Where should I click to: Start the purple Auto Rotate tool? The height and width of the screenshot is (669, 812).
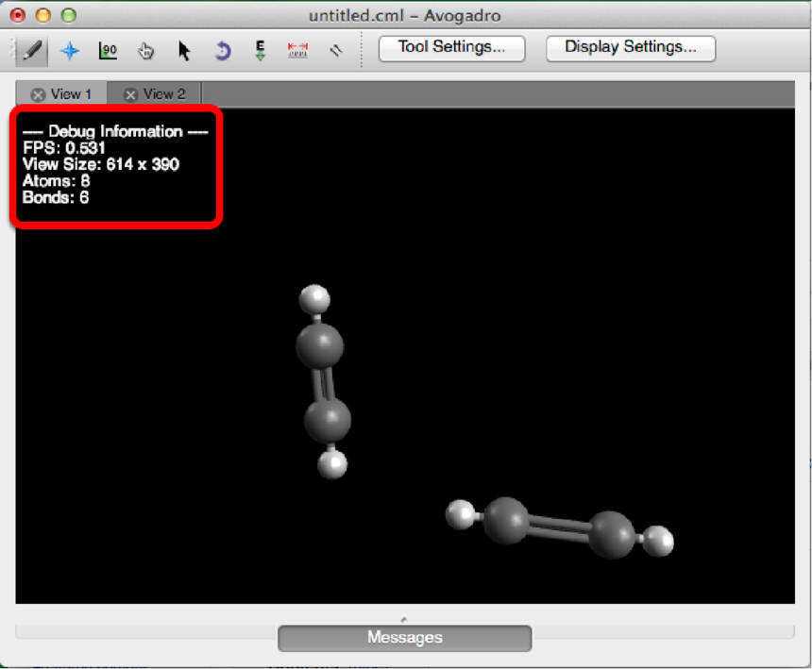(x=222, y=50)
